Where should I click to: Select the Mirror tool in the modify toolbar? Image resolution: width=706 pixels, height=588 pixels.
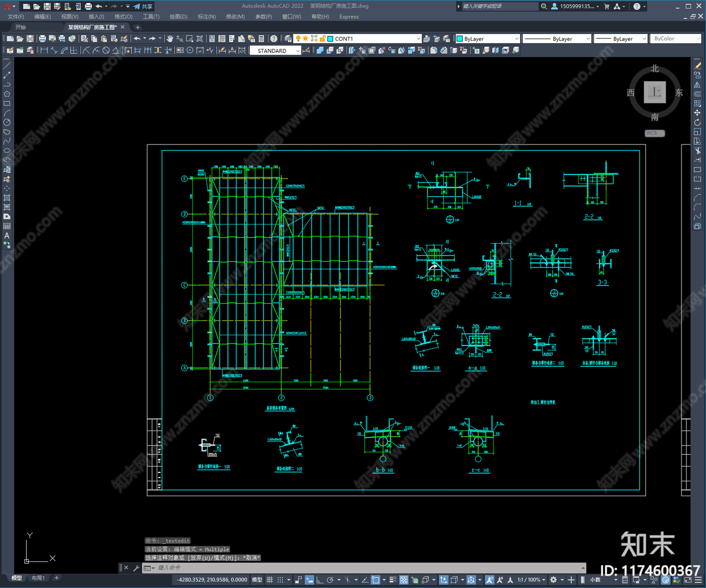coord(697,85)
